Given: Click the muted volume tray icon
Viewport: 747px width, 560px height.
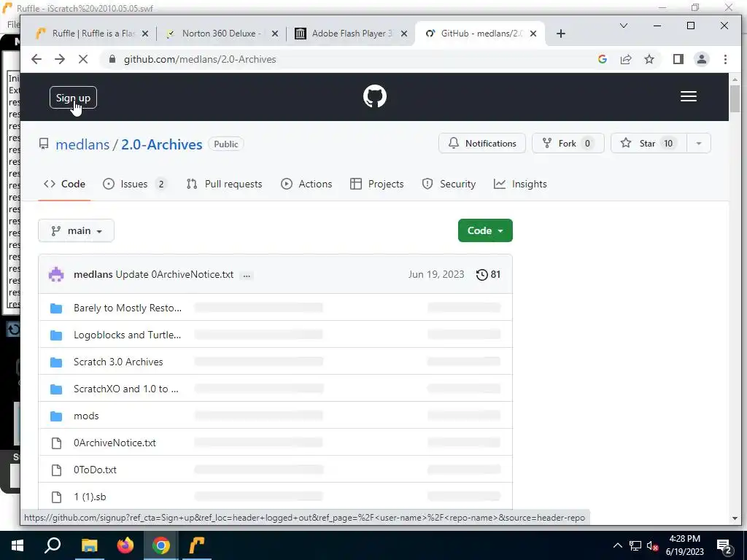Looking at the screenshot, I should pyautogui.click(x=652, y=546).
